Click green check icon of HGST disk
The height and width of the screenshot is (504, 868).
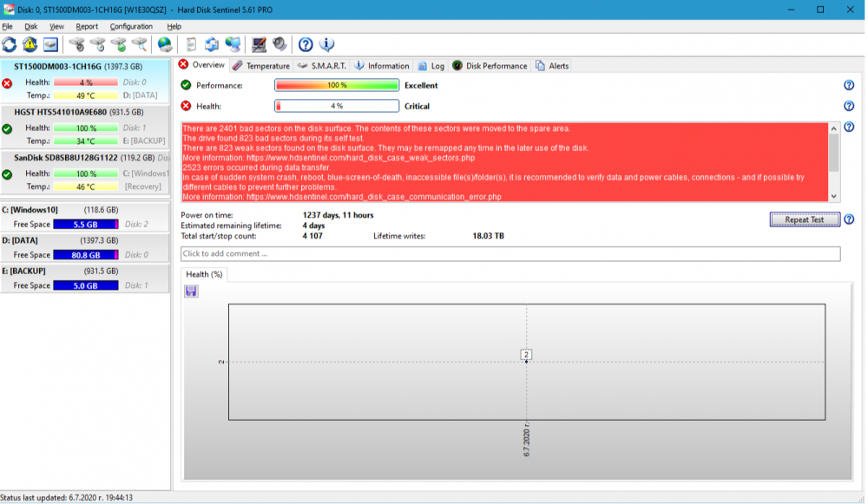7,129
